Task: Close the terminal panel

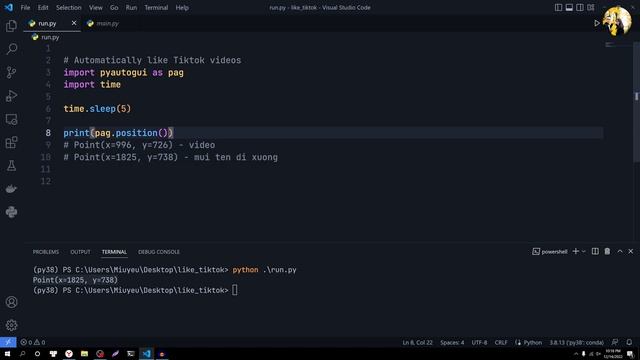Action: point(631,251)
